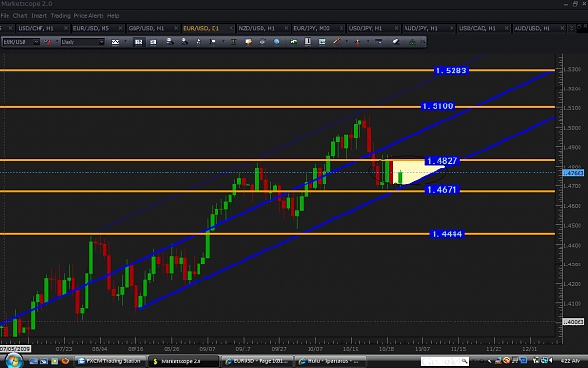
Task: Click the white vertical bar icon
Action: 308,41
